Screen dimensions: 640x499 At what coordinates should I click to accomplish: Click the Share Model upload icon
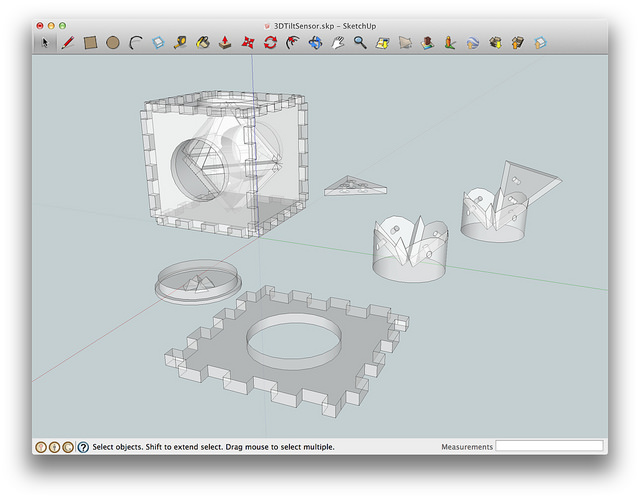click(518, 42)
